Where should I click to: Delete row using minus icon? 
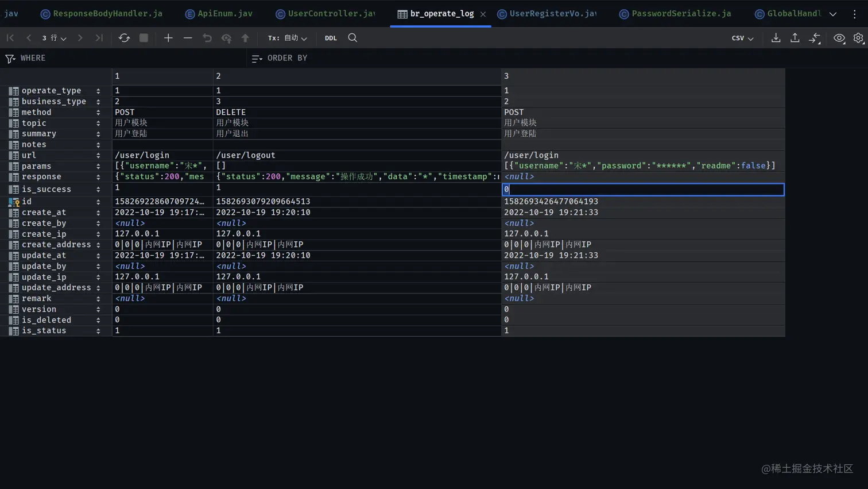coord(188,38)
